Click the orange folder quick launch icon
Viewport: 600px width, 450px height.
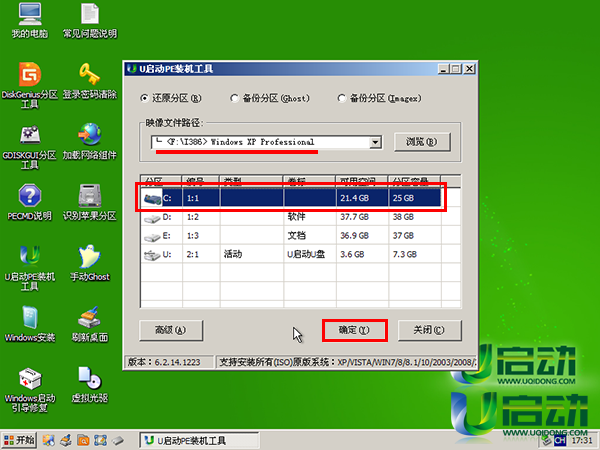(x=83, y=440)
